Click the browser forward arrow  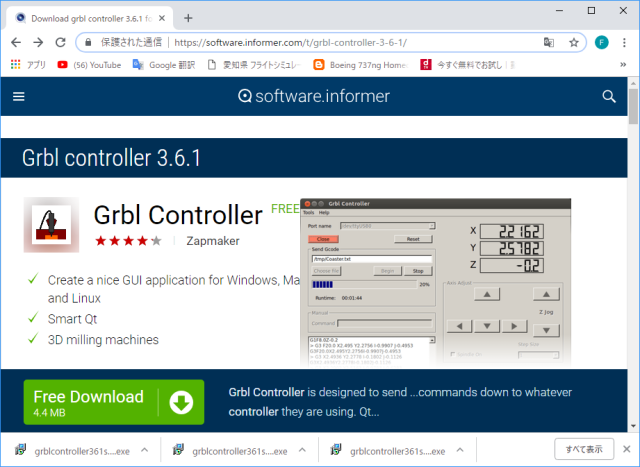pyautogui.click(x=38, y=42)
